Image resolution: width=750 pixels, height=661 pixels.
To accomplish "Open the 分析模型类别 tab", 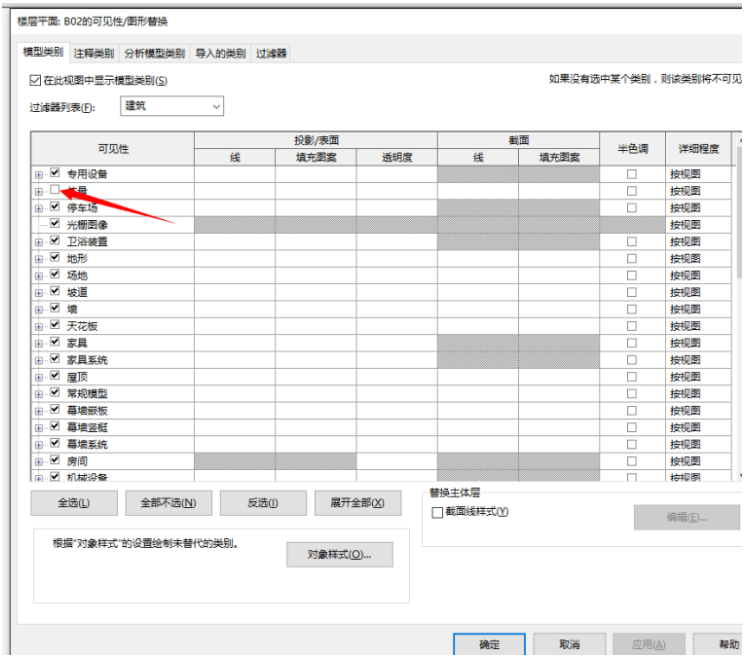I will (x=155, y=53).
